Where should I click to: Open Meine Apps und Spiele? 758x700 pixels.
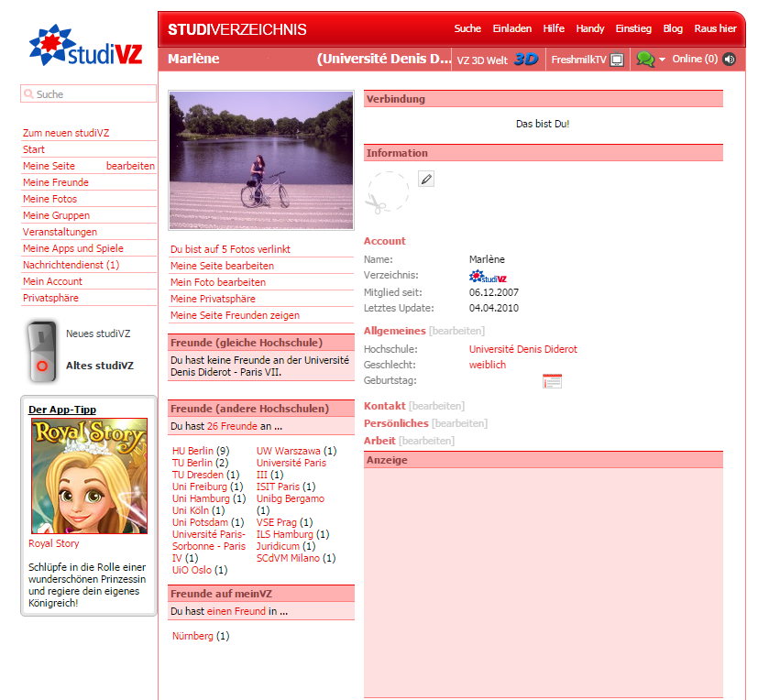[73, 247]
